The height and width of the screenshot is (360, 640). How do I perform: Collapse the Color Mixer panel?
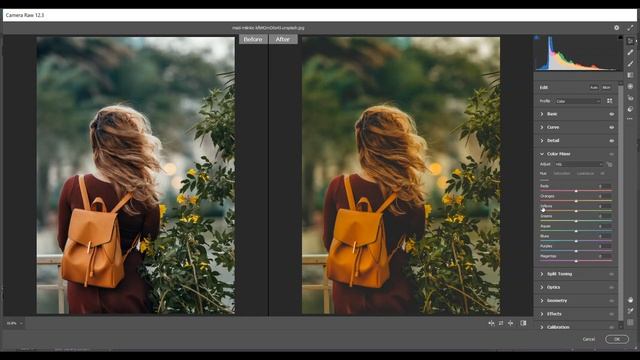(542, 154)
